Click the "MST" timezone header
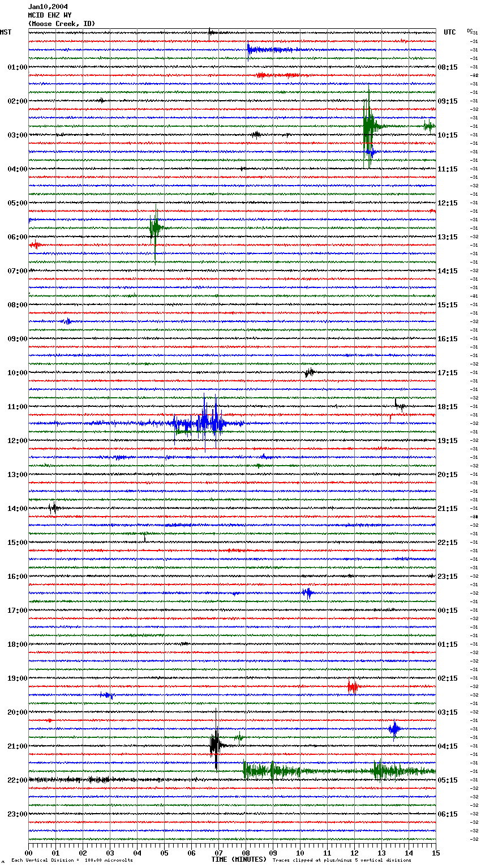The height and width of the screenshot is (868, 481). (6, 32)
